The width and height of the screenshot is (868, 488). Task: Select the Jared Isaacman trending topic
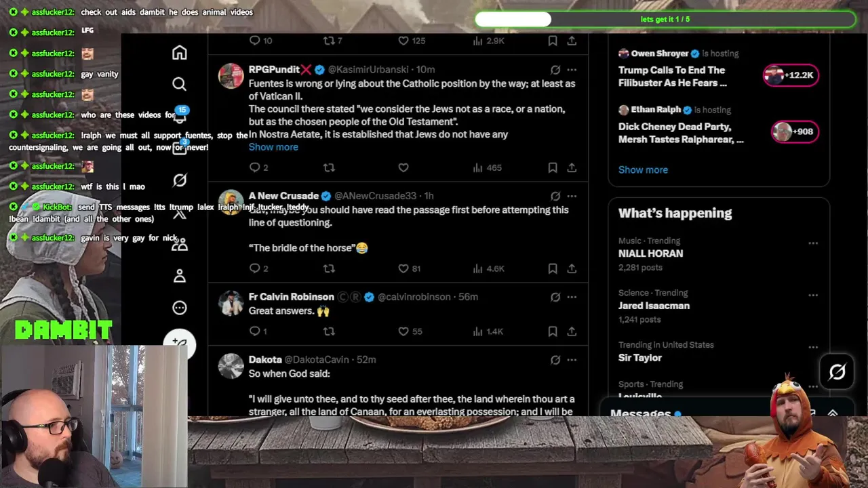[654, 306]
